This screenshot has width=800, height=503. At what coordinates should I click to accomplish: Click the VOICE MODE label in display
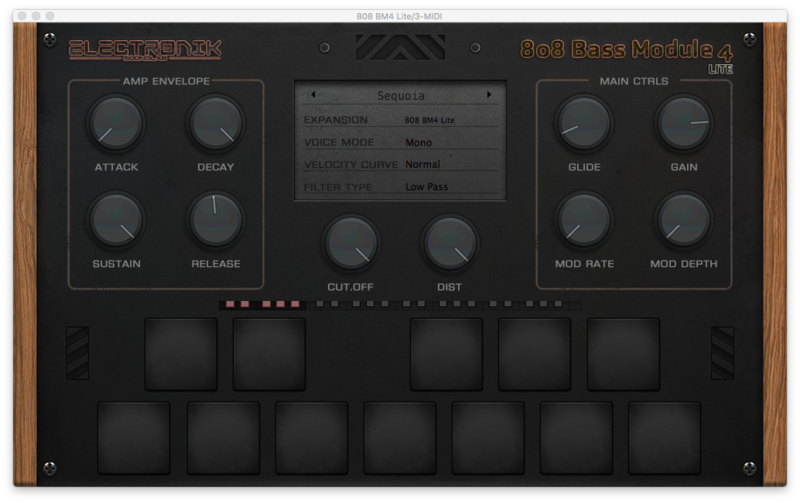pos(339,142)
